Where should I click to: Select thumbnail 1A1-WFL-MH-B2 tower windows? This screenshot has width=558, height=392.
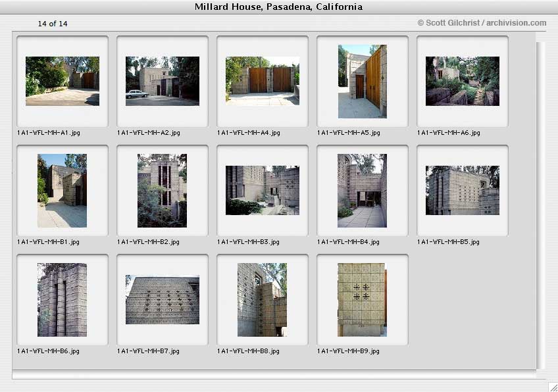pos(163,191)
